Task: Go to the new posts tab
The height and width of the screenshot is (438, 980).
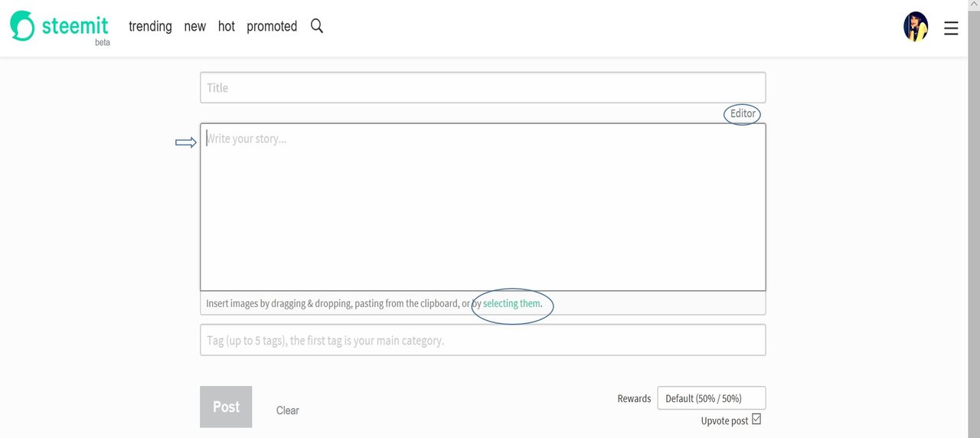Action: (x=194, y=26)
